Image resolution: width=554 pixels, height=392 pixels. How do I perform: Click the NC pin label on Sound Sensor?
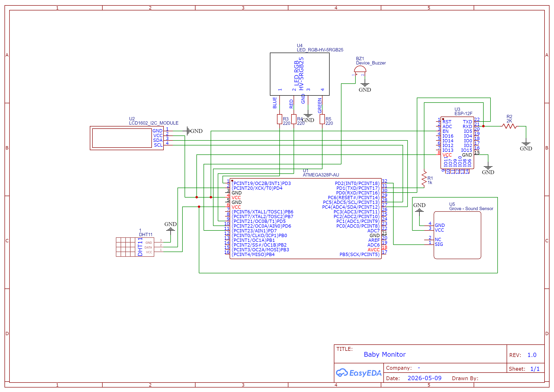click(438, 239)
